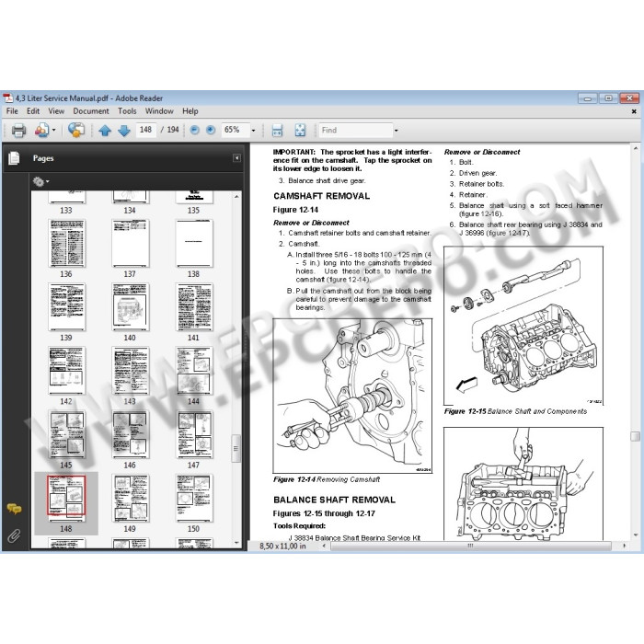644x644 pixels.
Task: Select page 144 thumbnail
Action: point(194,371)
